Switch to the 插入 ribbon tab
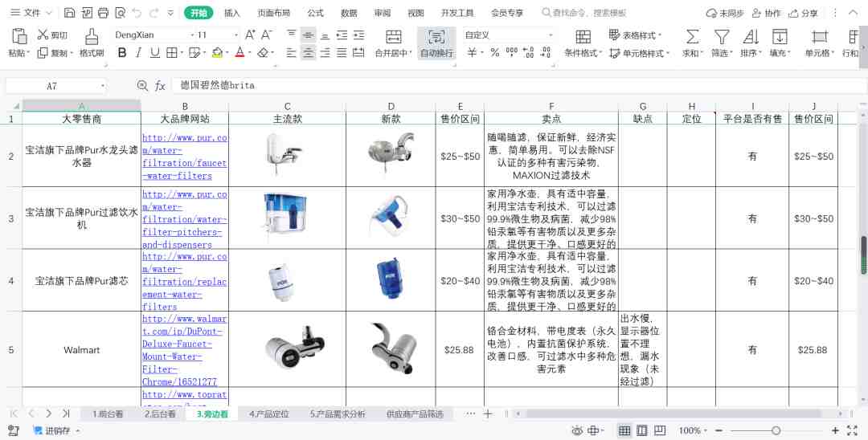Screen dimensions: 868x440 (232, 13)
